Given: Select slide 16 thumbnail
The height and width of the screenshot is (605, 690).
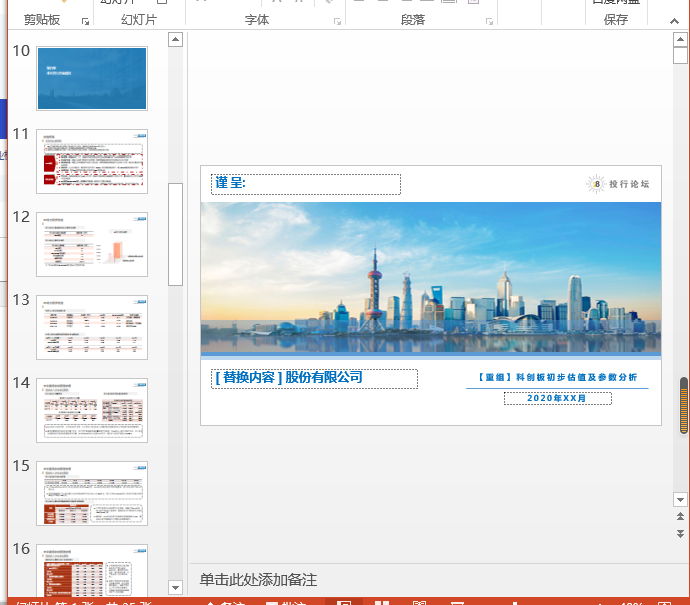Looking at the screenshot, I should [92, 570].
